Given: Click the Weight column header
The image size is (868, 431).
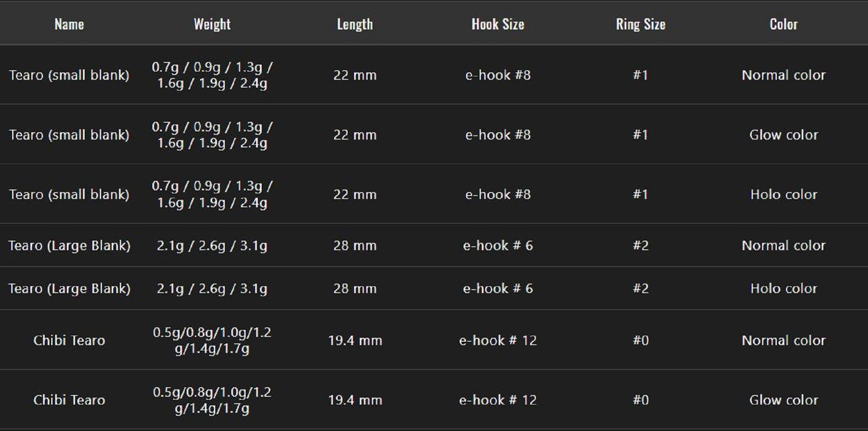Looking at the screenshot, I should coord(212,24).
